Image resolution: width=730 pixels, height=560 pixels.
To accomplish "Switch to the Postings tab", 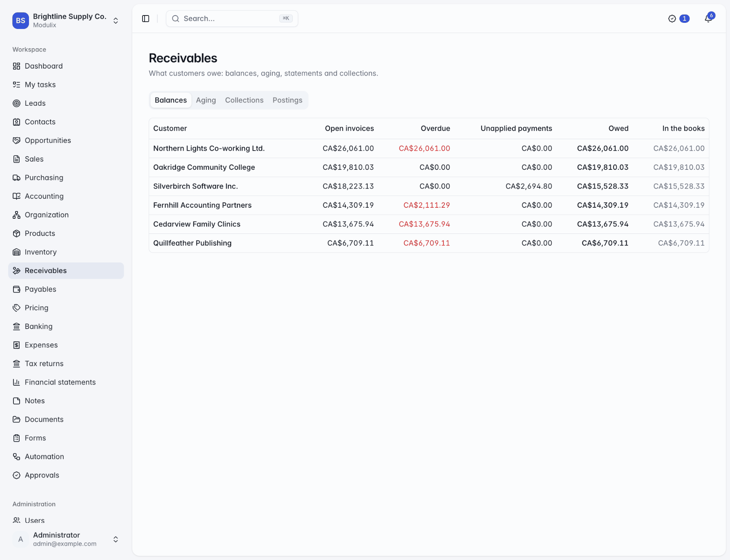I will [x=287, y=100].
